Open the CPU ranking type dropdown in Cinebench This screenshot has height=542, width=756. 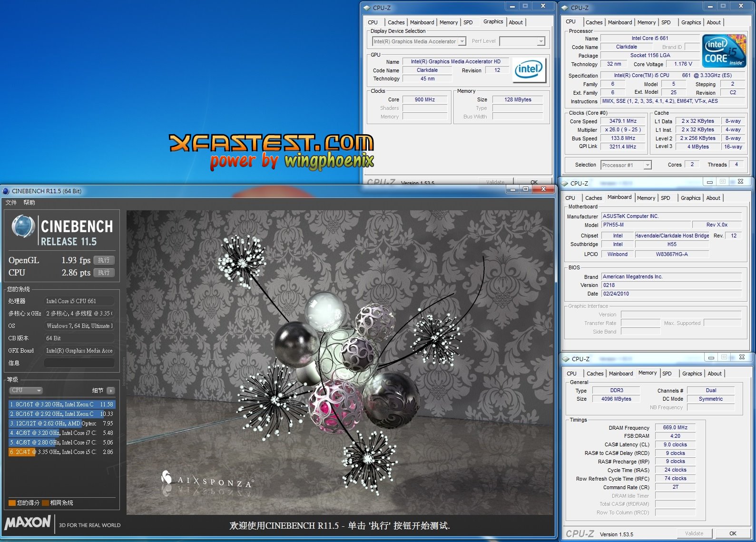pyautogui.click(x=26, y=391)
